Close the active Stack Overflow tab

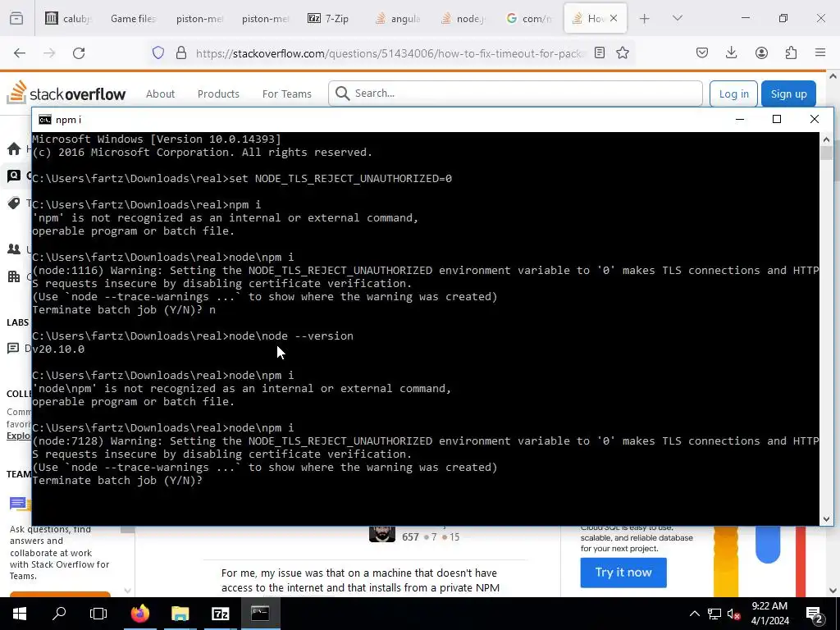[x=614, y=18]
